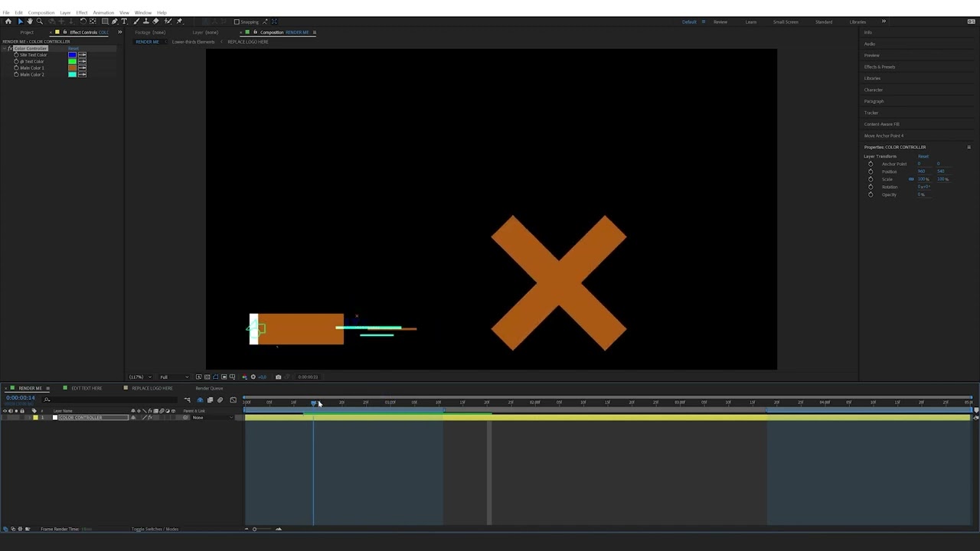This screenshot has width=980, height=551.
Task: Click the Scale constrain proportions link icon
Action: click(x=911, y=179)
